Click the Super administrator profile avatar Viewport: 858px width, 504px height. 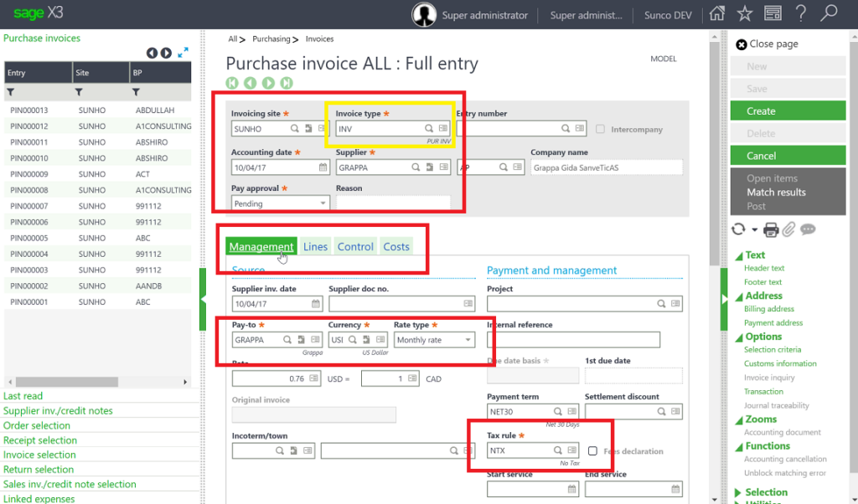click(424, 15)
